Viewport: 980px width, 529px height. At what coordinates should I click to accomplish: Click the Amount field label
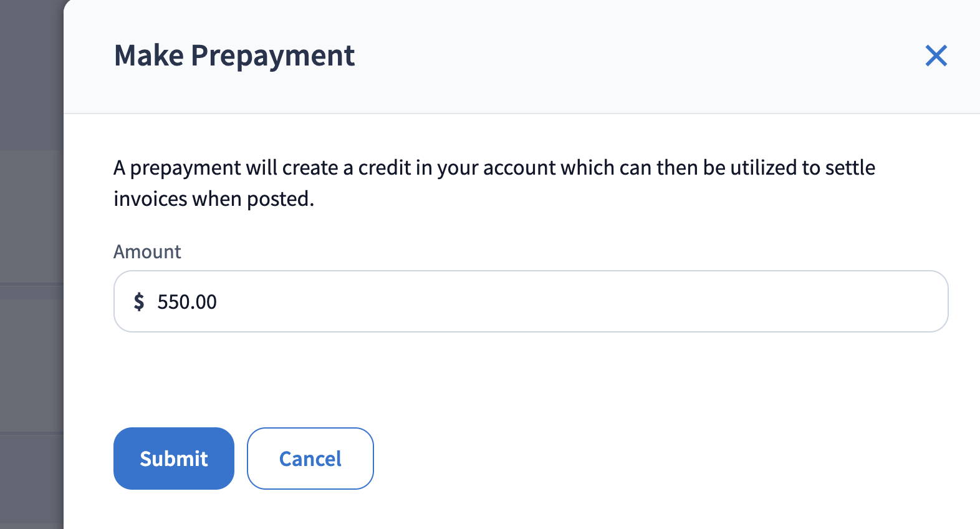tap(147, 252)
